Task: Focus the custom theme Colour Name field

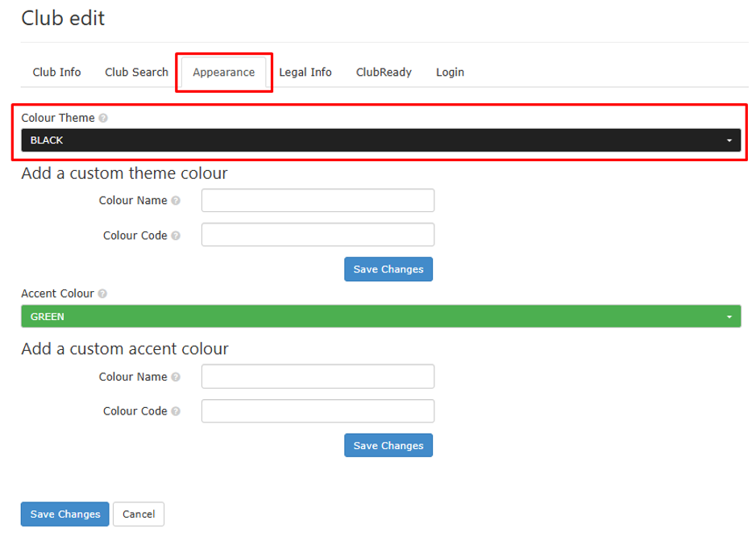Action: click(x=318, y=201)
